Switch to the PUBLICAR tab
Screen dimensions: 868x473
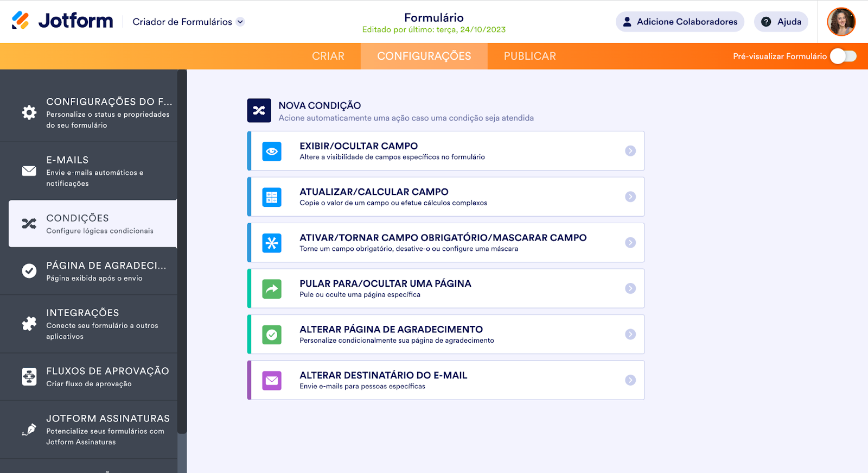pyautogui.click(x=529, y=56)
